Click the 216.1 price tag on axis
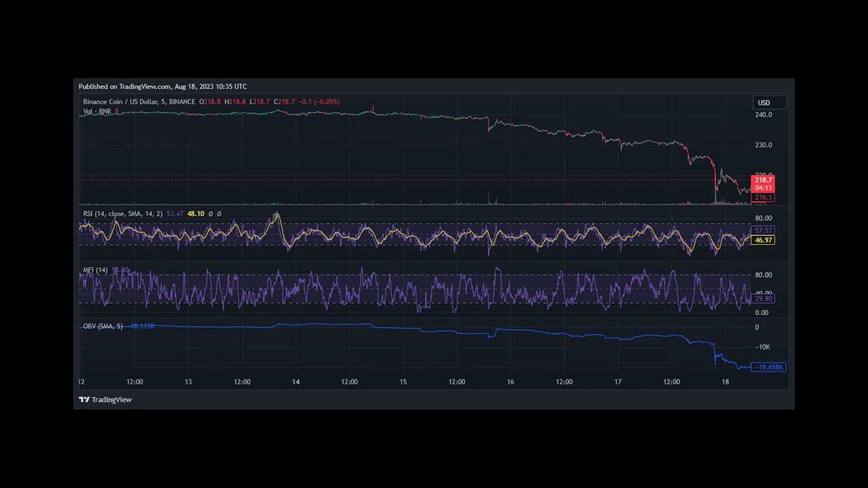This screenshot has height=488, width=868. click(763, 198)
